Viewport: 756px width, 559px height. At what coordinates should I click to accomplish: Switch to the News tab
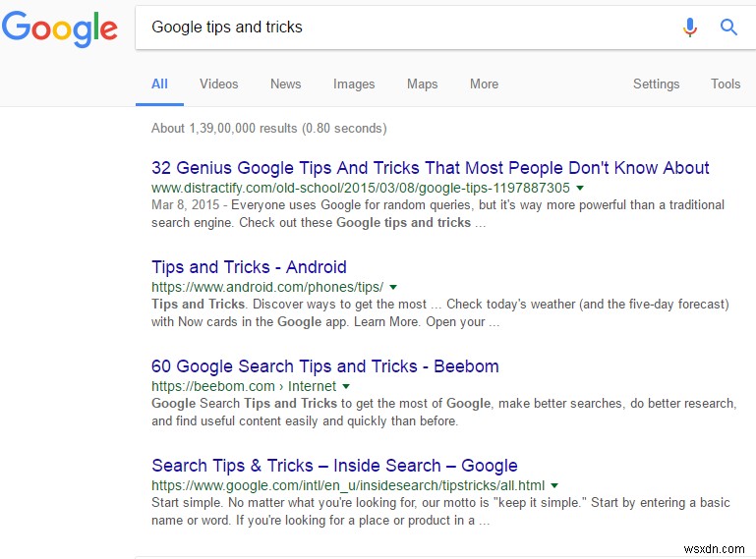(285, 84)
